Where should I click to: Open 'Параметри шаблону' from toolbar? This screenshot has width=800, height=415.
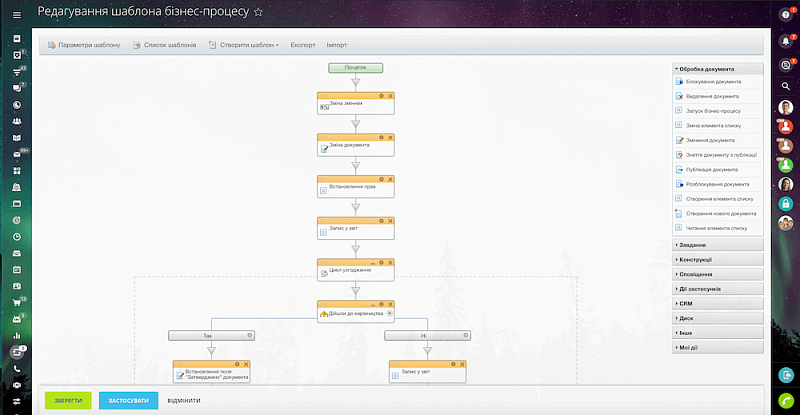pyautogui.click(x=84, y=45)
